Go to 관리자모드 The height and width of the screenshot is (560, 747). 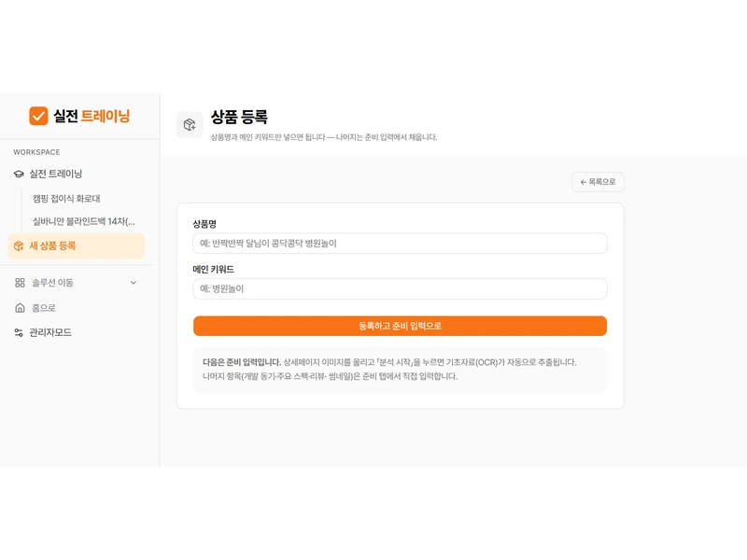click(x=50, y=332)
